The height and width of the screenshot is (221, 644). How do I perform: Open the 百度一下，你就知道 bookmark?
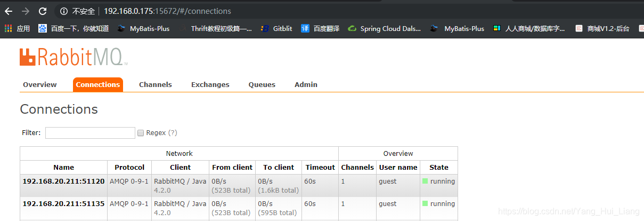[74, 29]
